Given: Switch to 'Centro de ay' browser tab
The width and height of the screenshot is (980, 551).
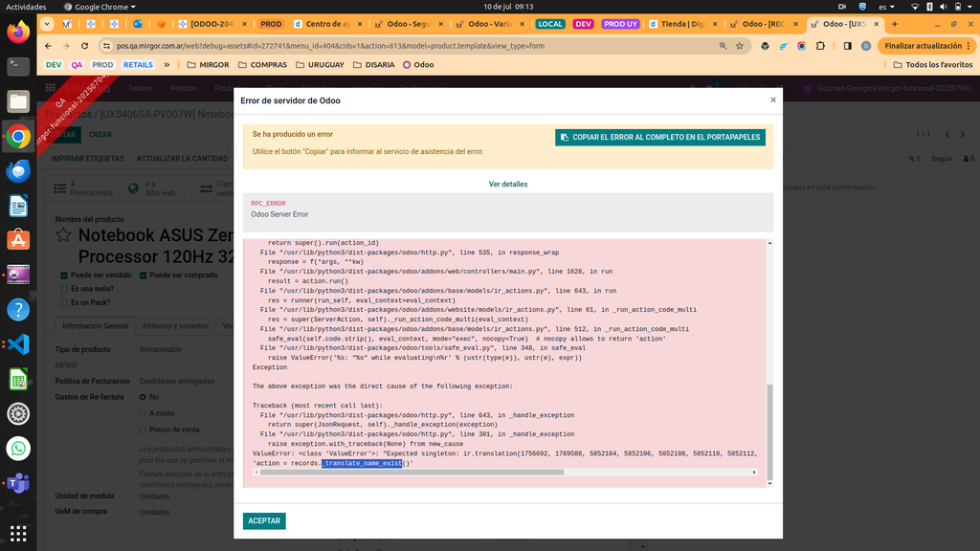Looking at the screenshot, I should pos(327,24).
